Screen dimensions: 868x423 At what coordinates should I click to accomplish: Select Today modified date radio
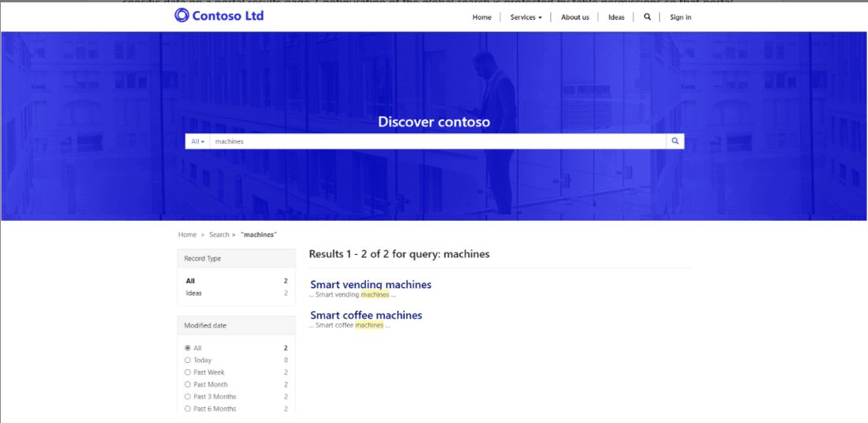pos(188,360)
